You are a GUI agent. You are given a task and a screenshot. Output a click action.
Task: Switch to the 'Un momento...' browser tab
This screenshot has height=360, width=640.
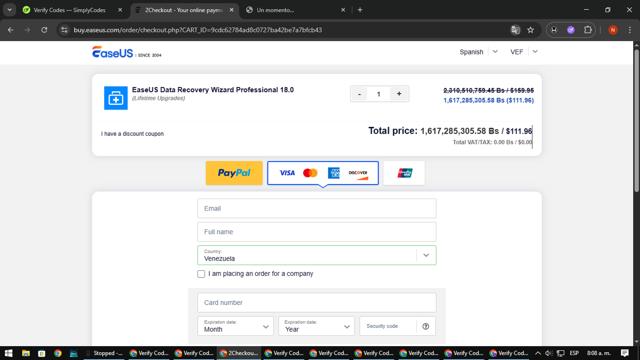coord(294,10)
